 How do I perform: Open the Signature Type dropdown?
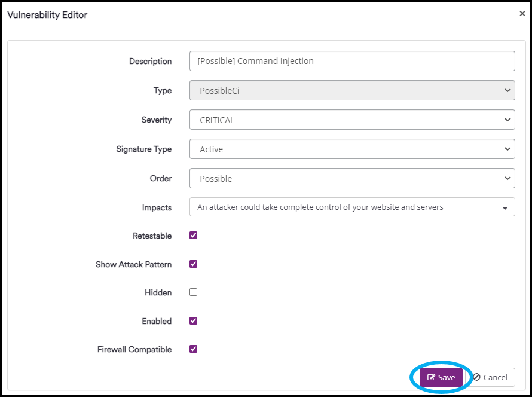tap(352, 149)
